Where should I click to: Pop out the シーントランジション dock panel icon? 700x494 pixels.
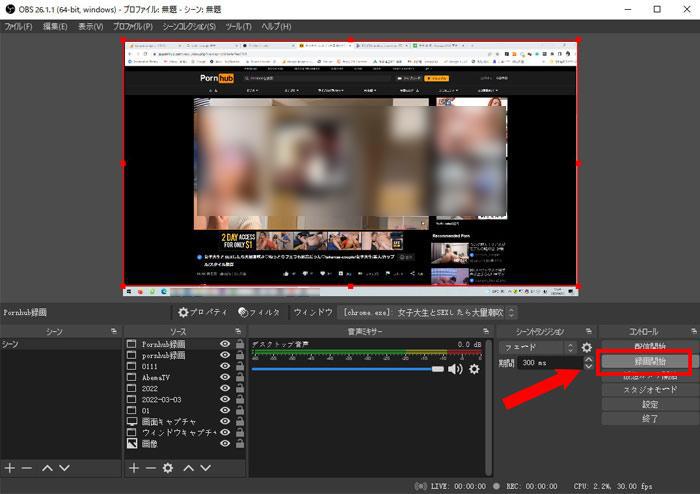(589, 331)
